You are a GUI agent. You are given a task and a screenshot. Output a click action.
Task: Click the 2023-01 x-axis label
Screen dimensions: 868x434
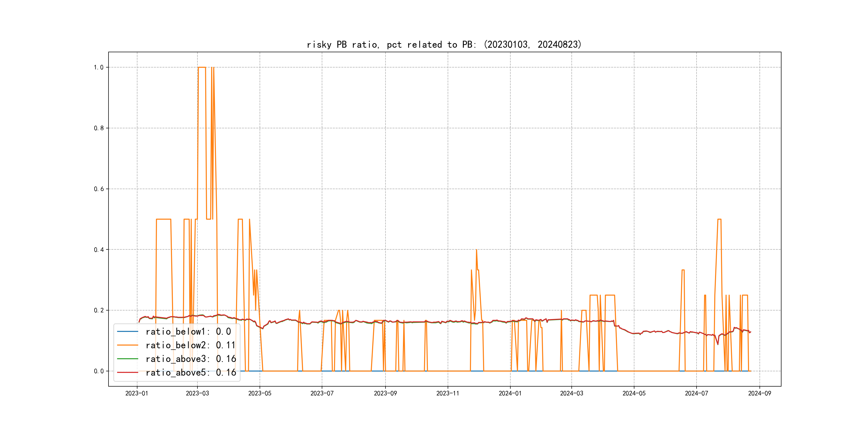tap(137, 393)
